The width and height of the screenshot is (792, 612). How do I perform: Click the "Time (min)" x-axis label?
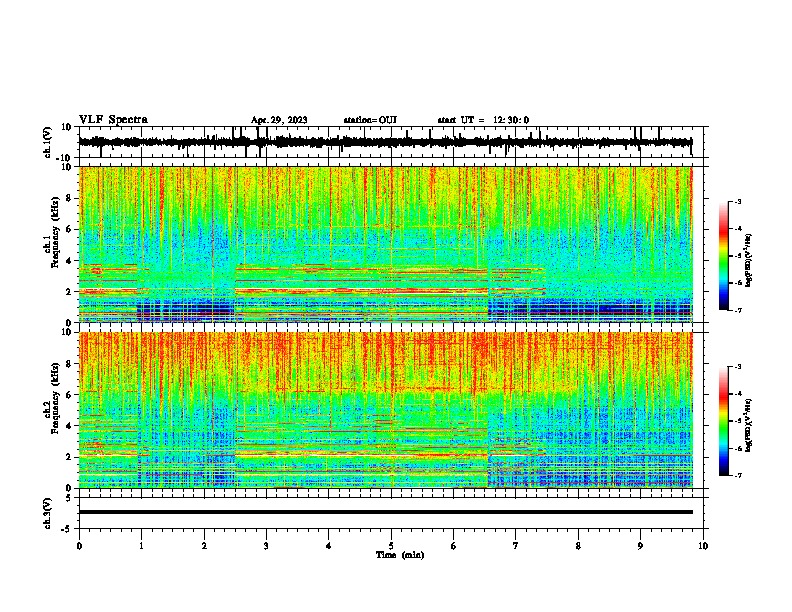coord(400,555)
